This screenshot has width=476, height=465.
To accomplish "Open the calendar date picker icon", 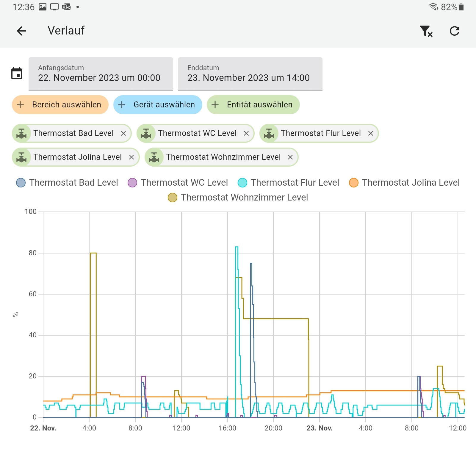I will click(17, 73).
